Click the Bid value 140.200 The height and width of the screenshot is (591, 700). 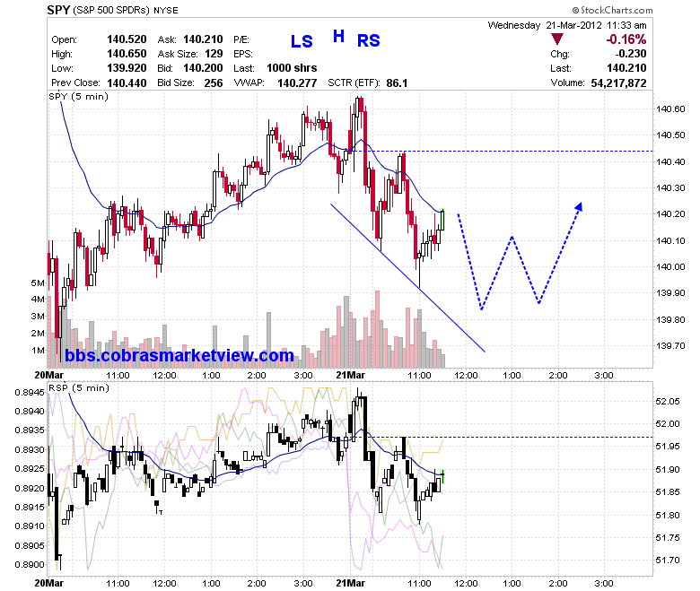tap(203, 68)
